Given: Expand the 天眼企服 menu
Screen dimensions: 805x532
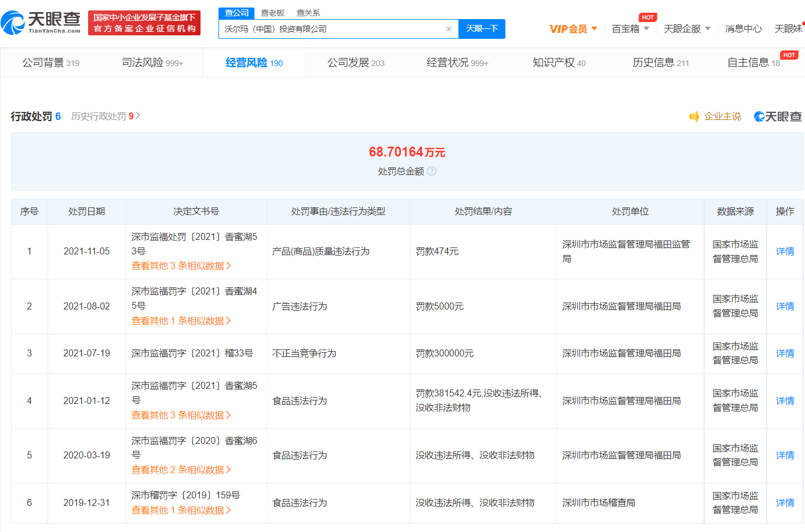Looking at the screenshot, I should tap(687, 29).
